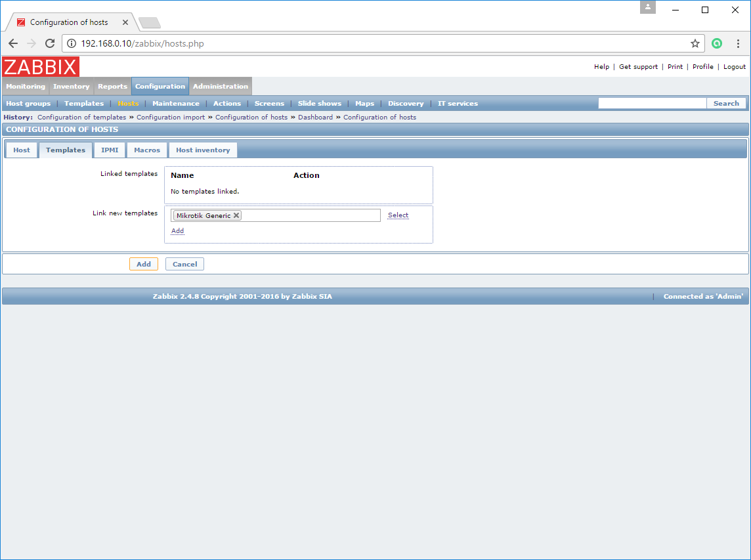The width and height of the screenshot is (751, 560).
Task: Click 'Connected as Admin' footer text
Action: point(703,297)
